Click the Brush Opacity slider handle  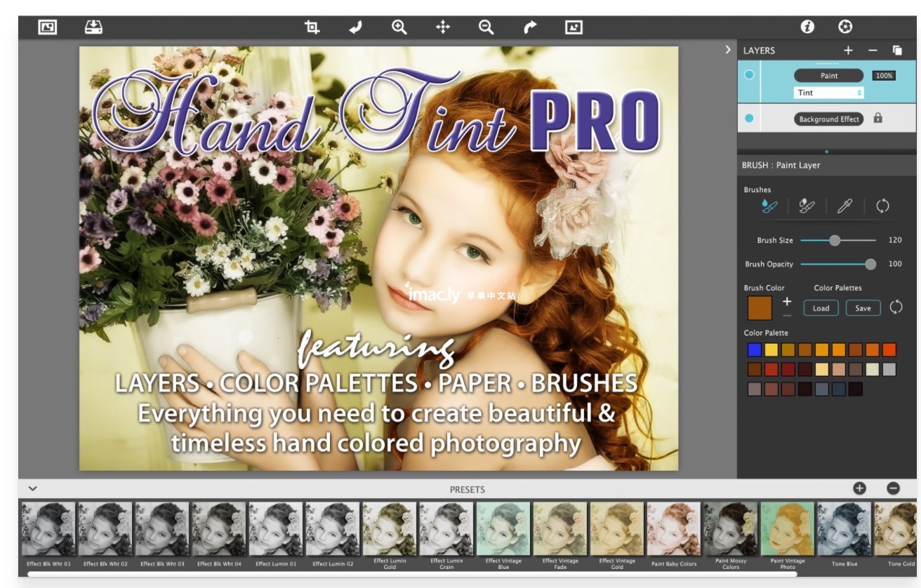(x=870, y=264)
